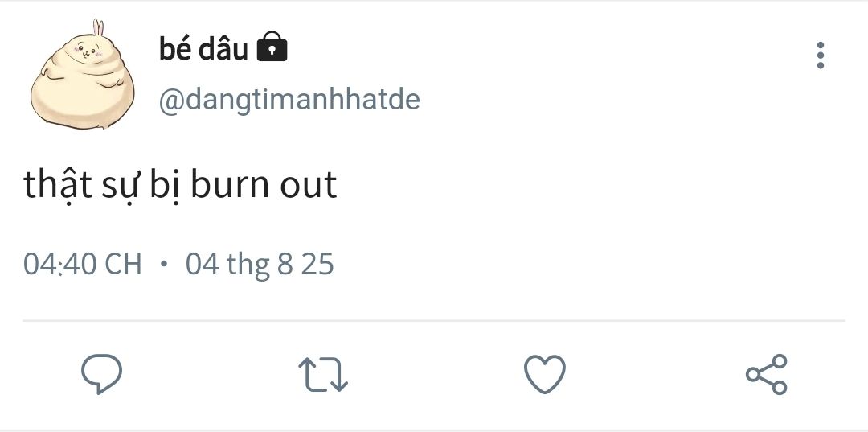The height and width of the screenshot is (432, 868).
Task: Like the tweet with the heart icon
Action: pos(544,375)
